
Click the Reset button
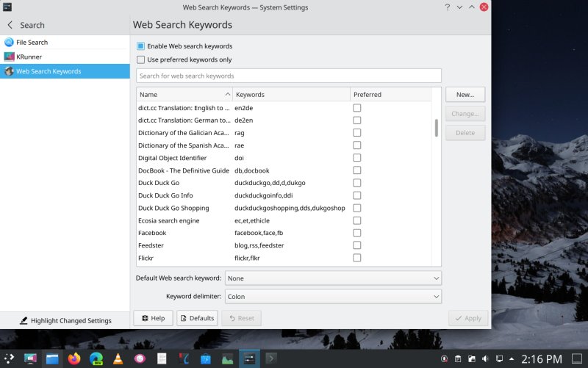click(242, 318)
